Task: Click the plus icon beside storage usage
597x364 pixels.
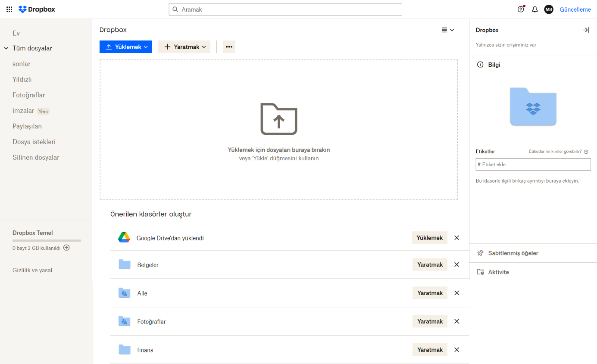Action: (x=66, y=248)
